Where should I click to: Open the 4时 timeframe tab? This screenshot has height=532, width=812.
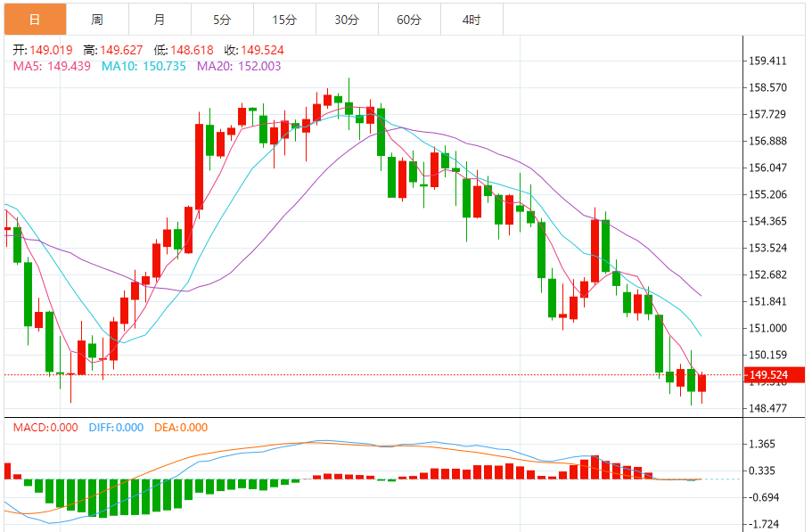point(472,20)
